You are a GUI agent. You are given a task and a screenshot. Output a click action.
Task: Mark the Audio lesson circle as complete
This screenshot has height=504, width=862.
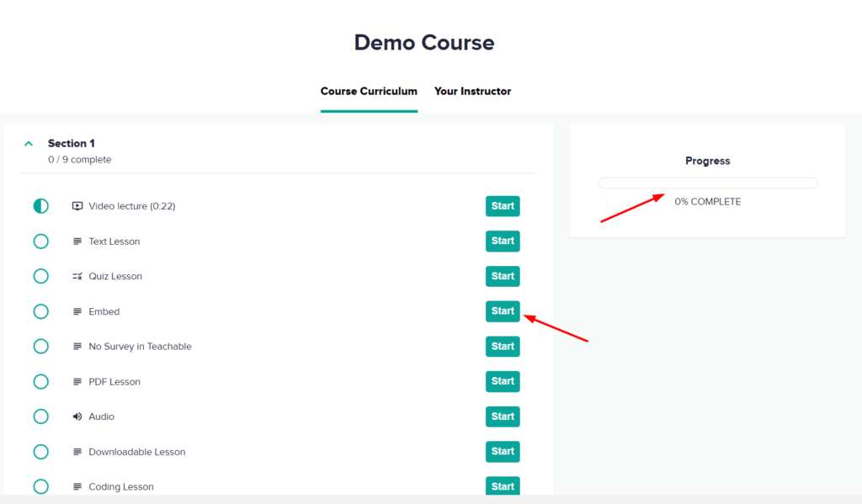tap(40, 416)
